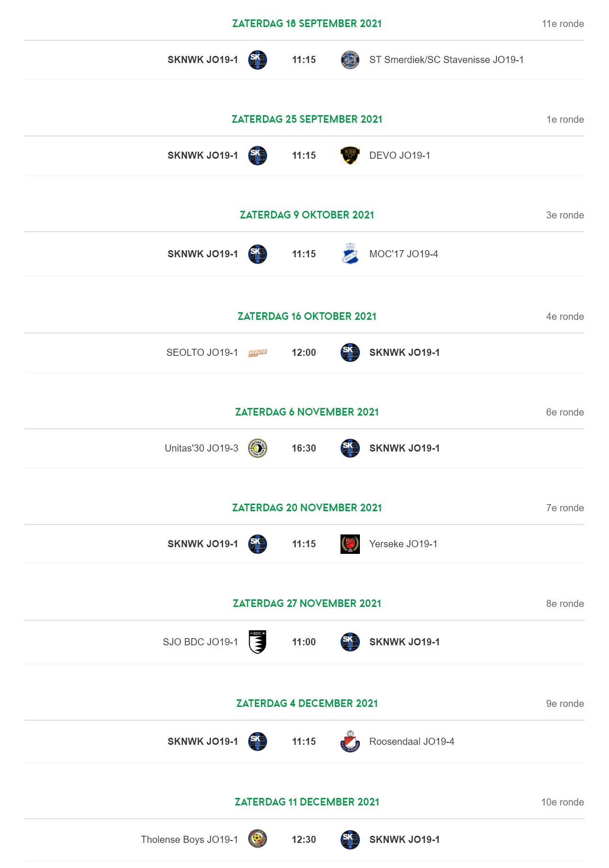This screenshot has height=868, width=609.
Task: Select the 16:30 match against Unitas'30
Action: (304, 448)
